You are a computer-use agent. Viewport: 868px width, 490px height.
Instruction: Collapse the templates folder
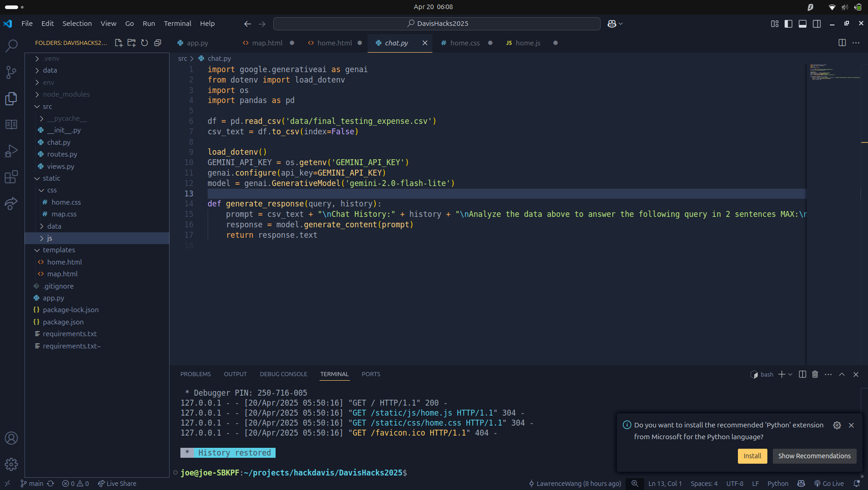[59, 250]
